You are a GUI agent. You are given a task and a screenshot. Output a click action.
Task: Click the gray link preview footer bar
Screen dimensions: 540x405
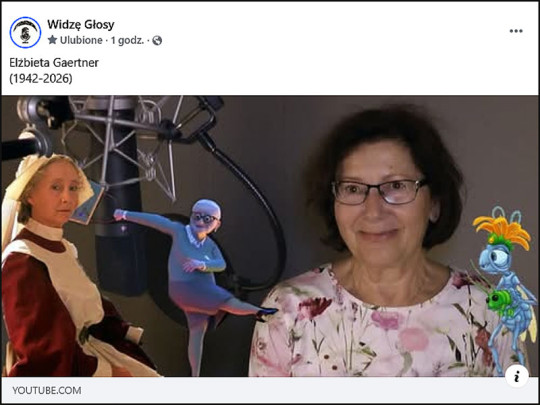coord(270,390)
